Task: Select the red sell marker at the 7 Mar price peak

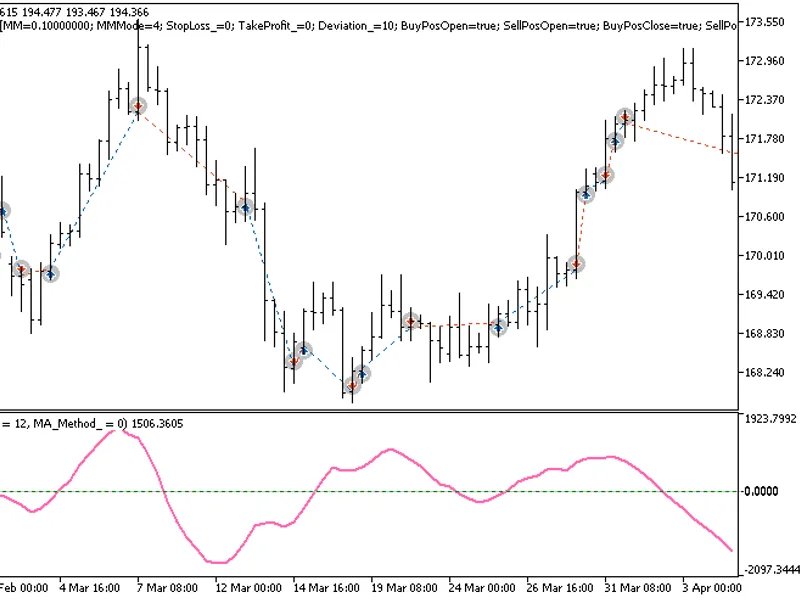Action: pos(138,106)
